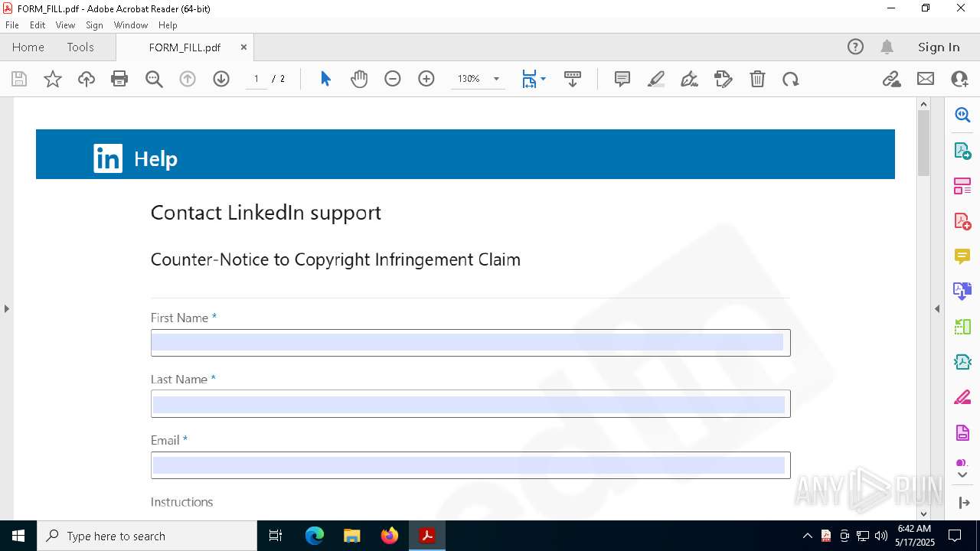Open the notifications bell
The width and height of the screenshot is (980, 551).
tap(887, 47)
